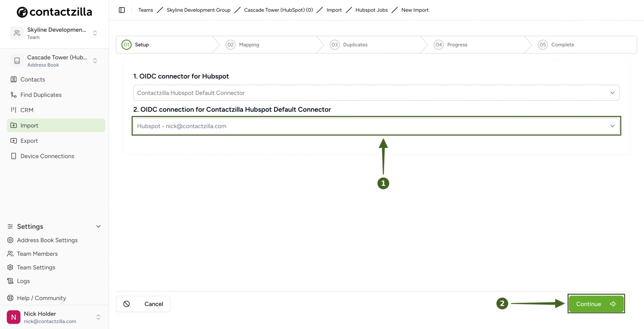644x329 pixels.
Task: Click Skyline Development Group breadcrumb
Action: [x=198, y=10]
